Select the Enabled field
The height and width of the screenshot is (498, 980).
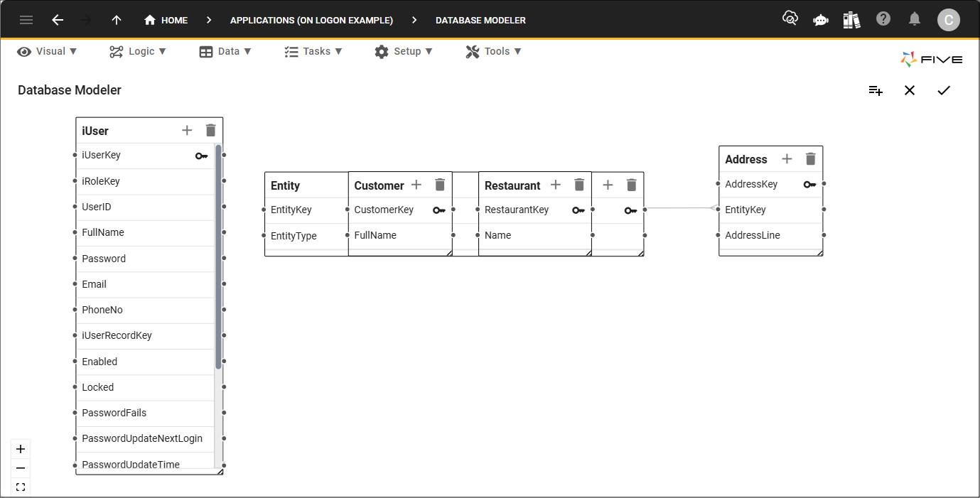point(145,362)
